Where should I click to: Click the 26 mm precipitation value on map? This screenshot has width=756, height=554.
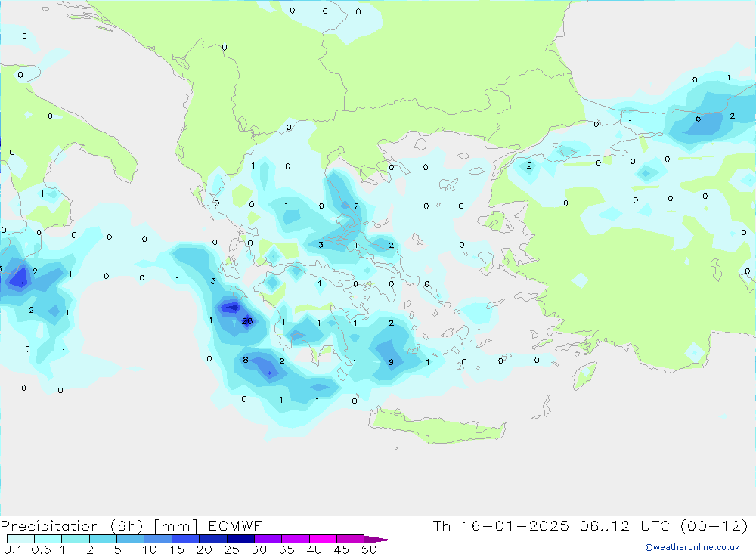pyautogui.click(x=246, y=321)
